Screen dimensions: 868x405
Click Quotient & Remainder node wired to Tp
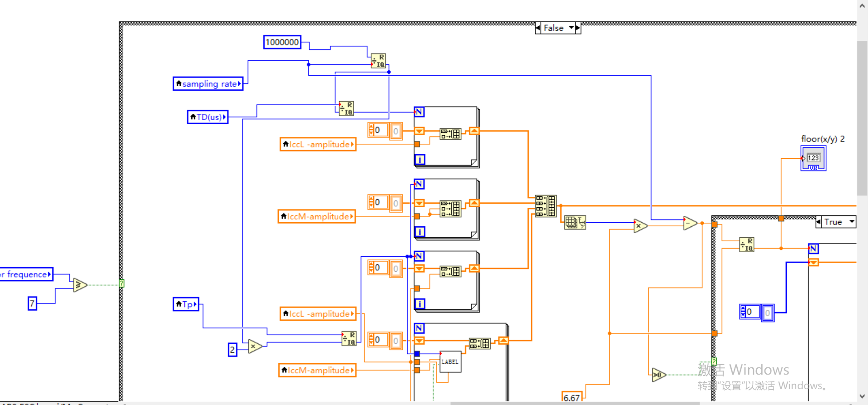pyautogui.click(x=349, y=338)
